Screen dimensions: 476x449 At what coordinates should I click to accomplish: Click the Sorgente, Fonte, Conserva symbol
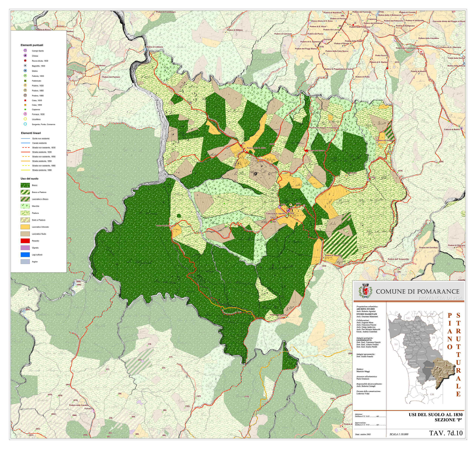click(25, 124)
